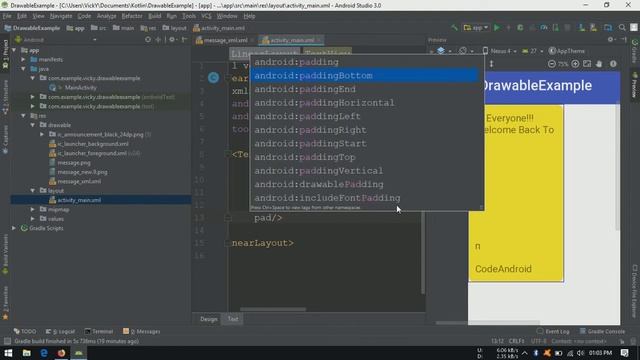Click the volume icon in system tray
640x360 pixels.
pos(580,353)
